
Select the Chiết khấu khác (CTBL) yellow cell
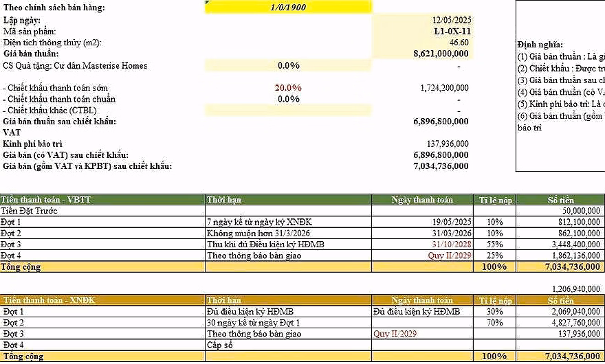[x=288, y=111]
